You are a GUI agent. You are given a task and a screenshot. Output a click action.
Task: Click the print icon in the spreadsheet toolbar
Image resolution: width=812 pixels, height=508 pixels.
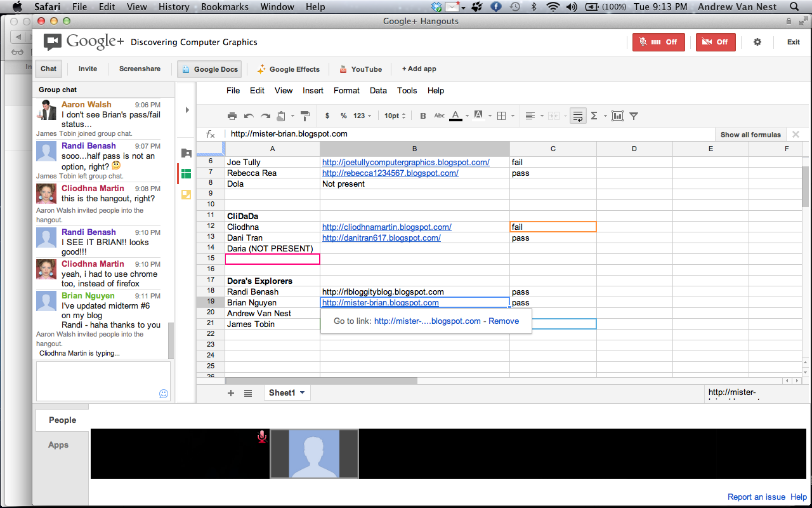[232, 116]
